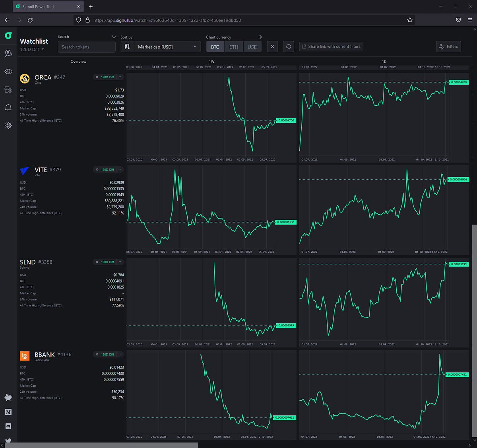
Task: Click the ORCA token logo
Action: coord(25,79)
